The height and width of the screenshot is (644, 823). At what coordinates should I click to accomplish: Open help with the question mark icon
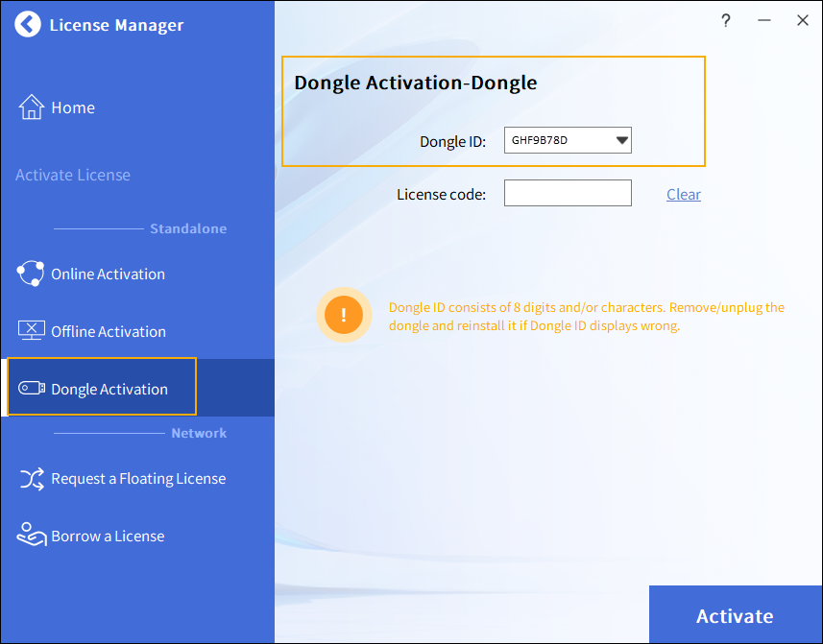[x=726, y=20]
